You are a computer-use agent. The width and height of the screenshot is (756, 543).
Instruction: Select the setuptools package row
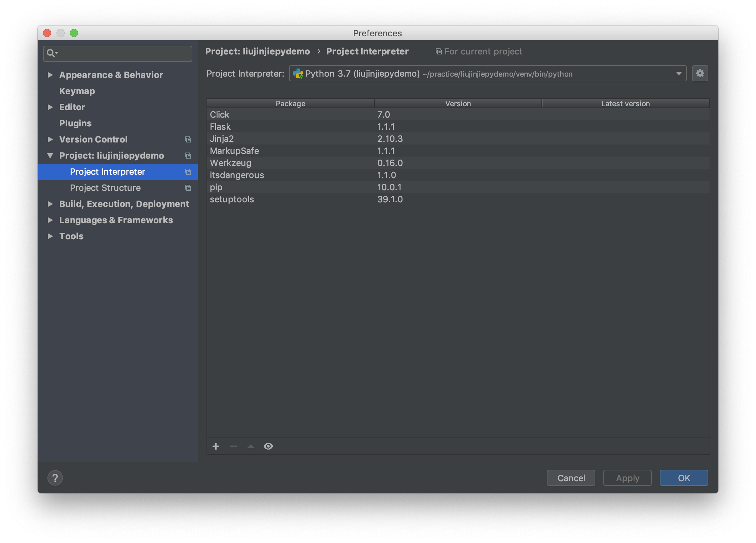pos(458,199)
